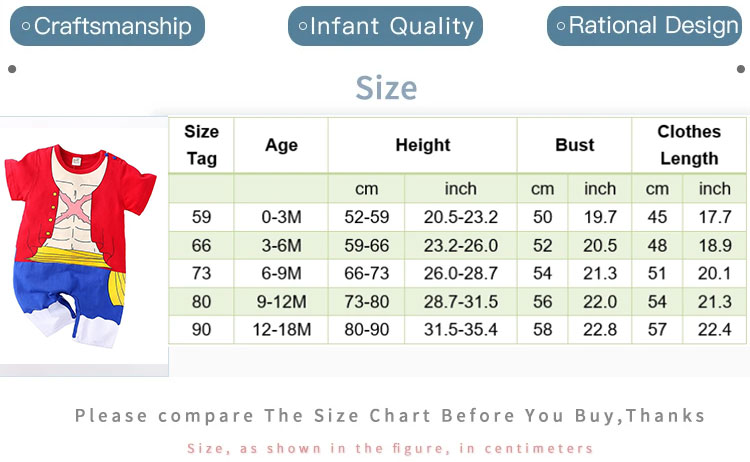Select the Size Tag column header
750x462 pixels.
[202, 145]
